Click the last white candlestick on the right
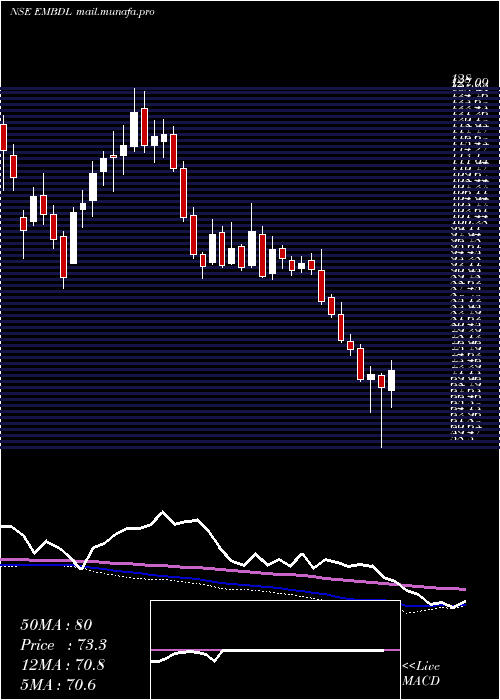The width and height of the screenshot is (500, 700). click(x=392, y=381)
